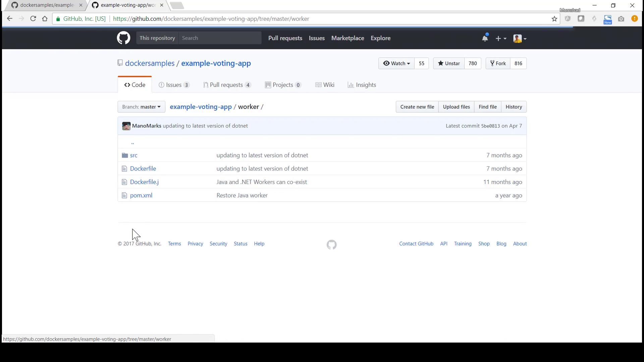Open the plus create-new dropdown
This screenshot has width=644, height=362.
coord(500,39)
